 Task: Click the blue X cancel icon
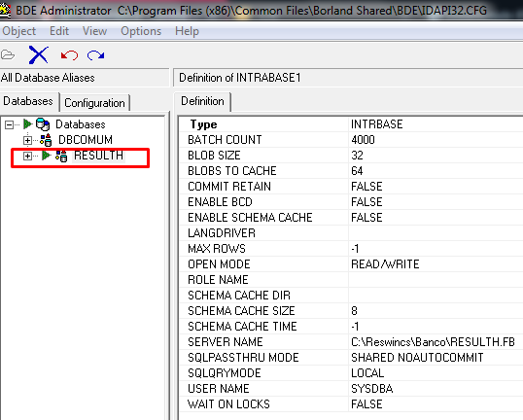click(39, 54)
